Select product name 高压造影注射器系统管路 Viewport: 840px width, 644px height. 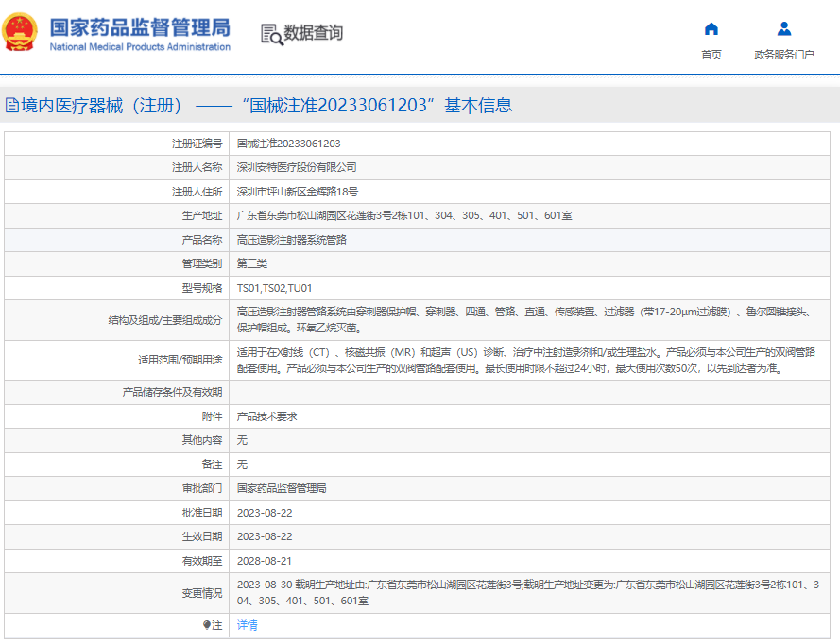(291, 240)
